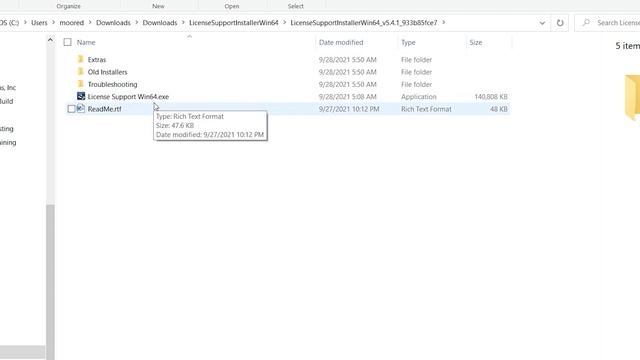Click the Rich Text Format type cell
This screenshot has width=640, height=360.
(426, 109)
